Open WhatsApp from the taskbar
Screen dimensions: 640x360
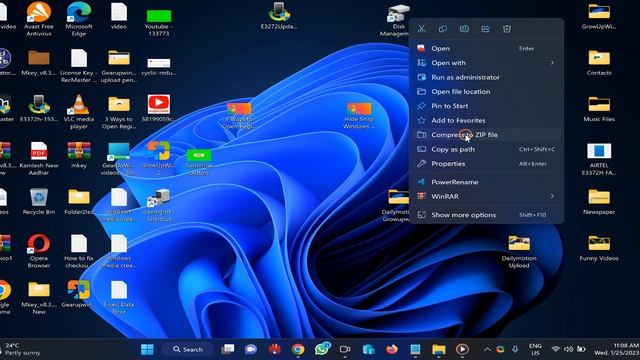322,349
